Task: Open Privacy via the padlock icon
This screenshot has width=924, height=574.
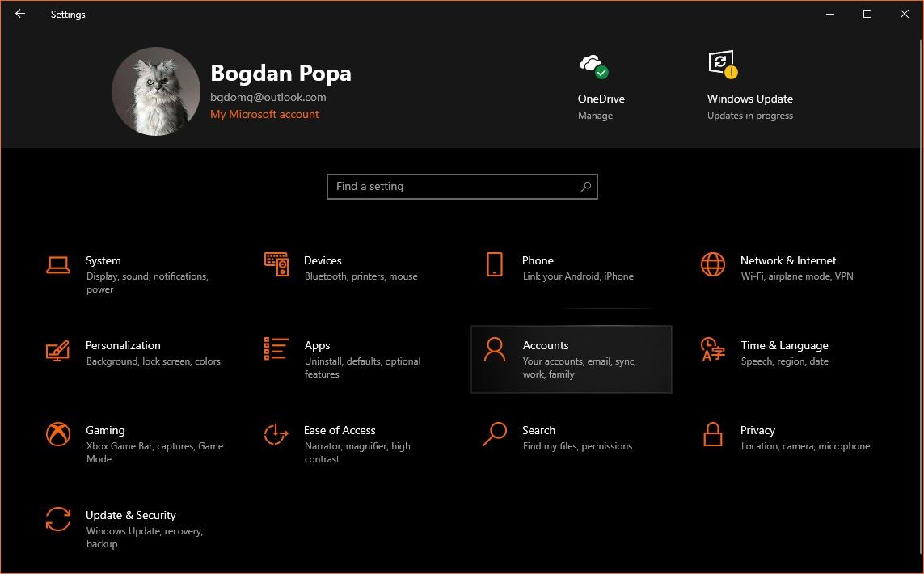Action: (x=712, y=434)
